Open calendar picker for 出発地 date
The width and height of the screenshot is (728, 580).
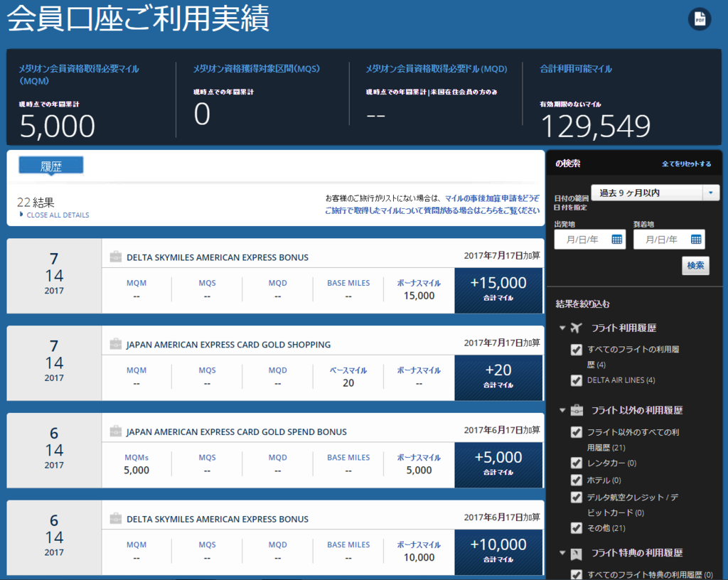[x=616, y=240]
